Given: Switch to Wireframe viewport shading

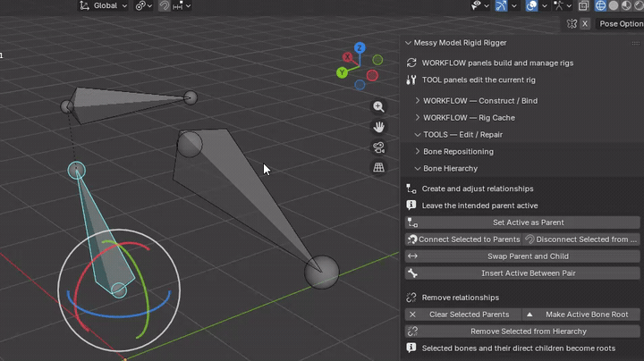Looking at the screenshot, I should coord(600,5).
